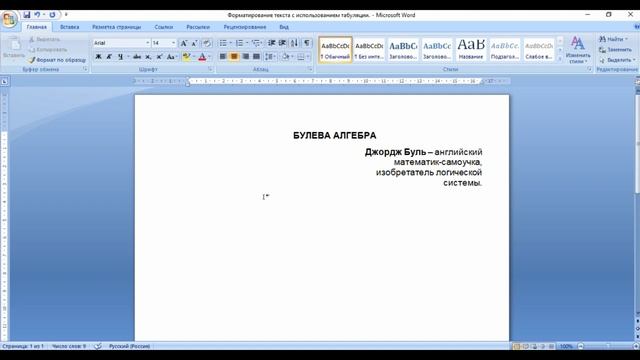
Task: Open the numbered list dropdown arrow
Action: (x=247, y=43)
